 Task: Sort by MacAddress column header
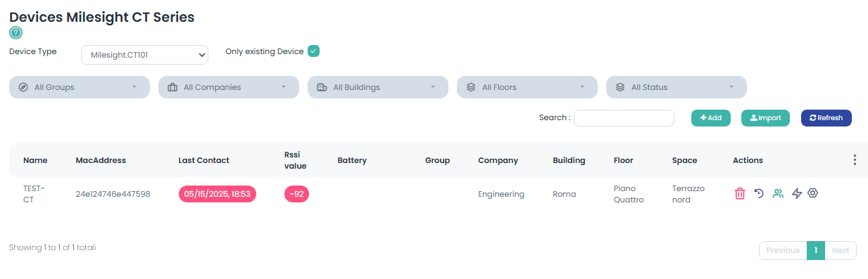tap(101, 160)
